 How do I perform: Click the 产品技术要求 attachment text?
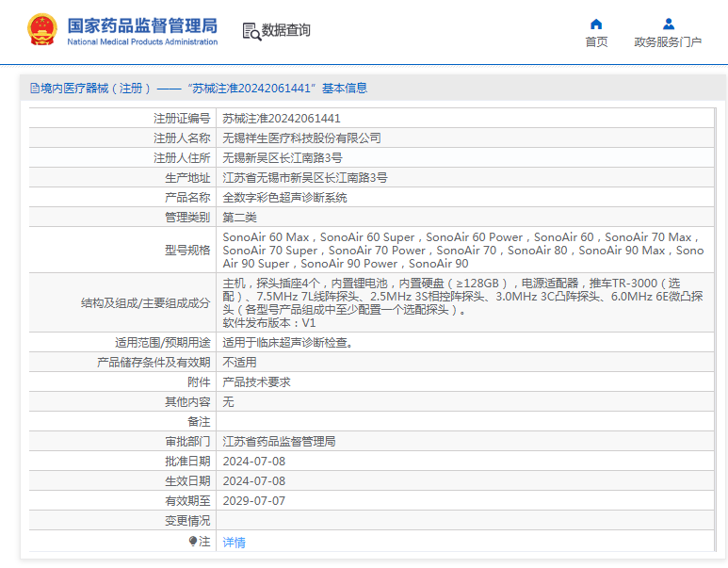point(256,381)
